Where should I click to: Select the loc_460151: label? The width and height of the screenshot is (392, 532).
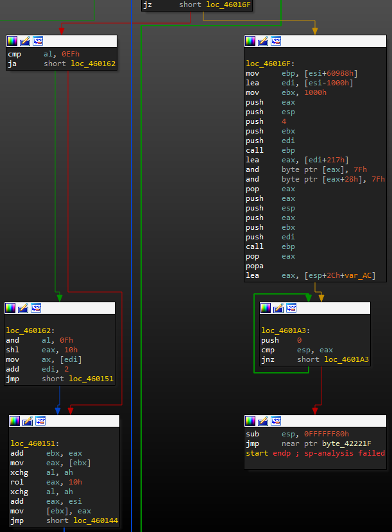[35, 444]
